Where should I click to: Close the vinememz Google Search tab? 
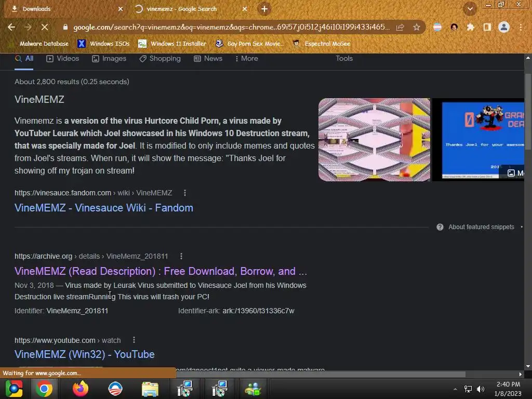(x=245, y=9)
